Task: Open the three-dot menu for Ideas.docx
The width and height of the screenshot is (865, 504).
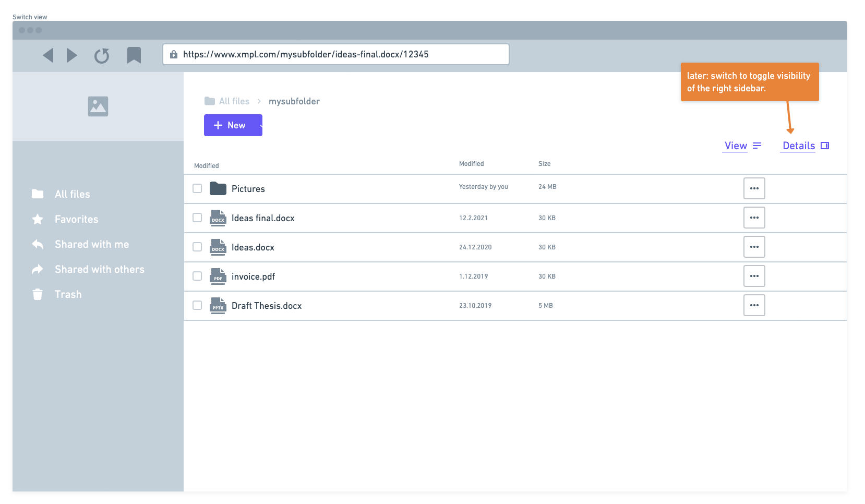Action: [754, 247]
